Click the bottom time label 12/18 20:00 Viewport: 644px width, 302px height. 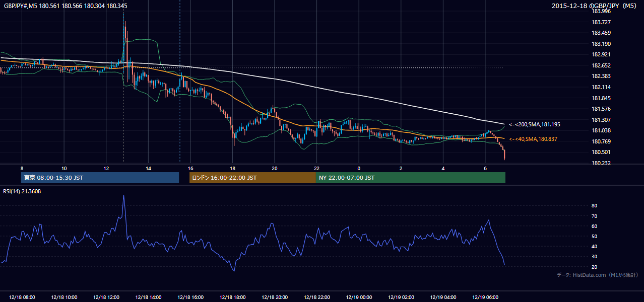click(275, 297)
